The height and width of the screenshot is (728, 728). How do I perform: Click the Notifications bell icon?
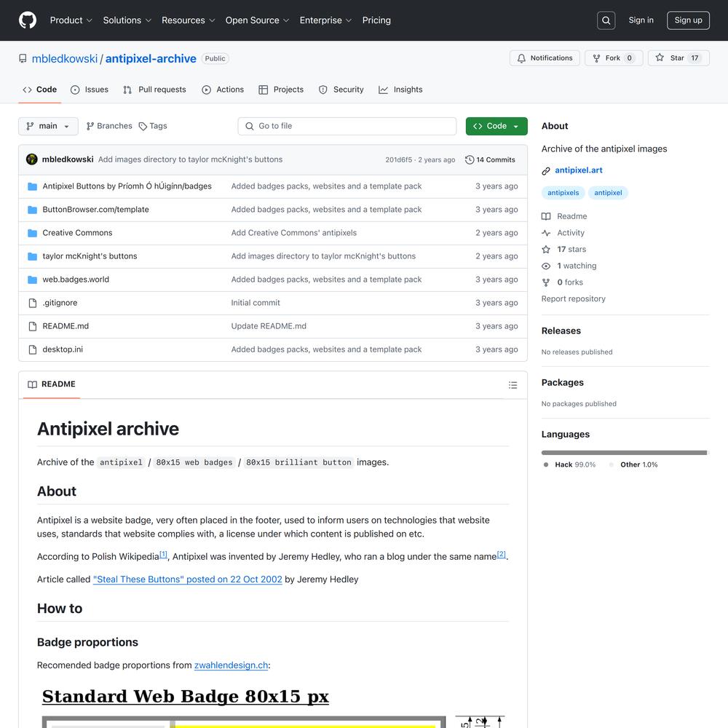click(521, 58)
